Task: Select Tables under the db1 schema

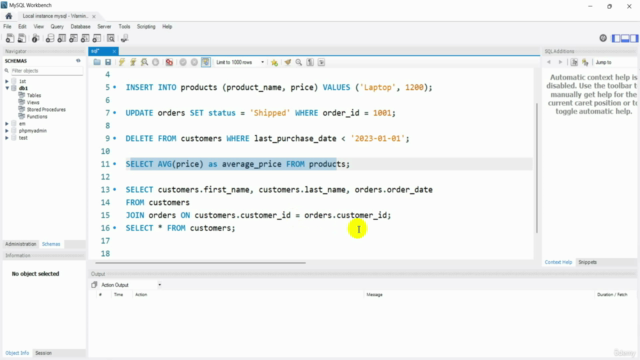Action: (x=34, y=95)
